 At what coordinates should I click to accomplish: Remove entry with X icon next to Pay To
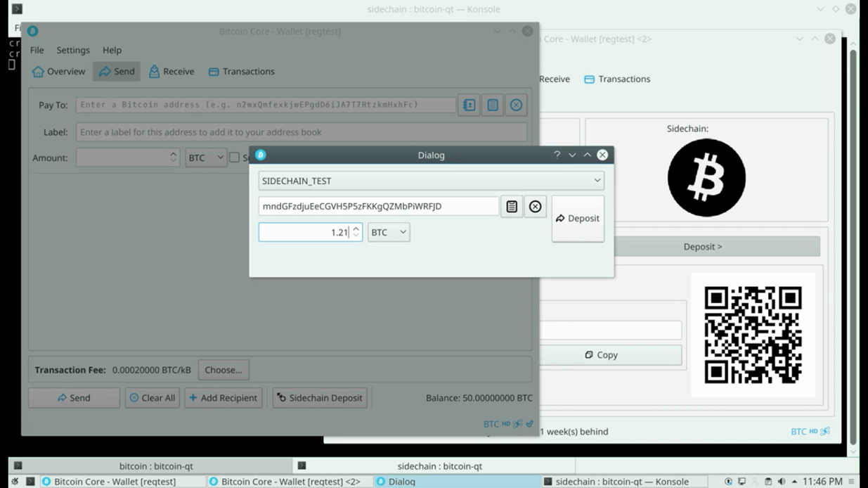point(516,105)
